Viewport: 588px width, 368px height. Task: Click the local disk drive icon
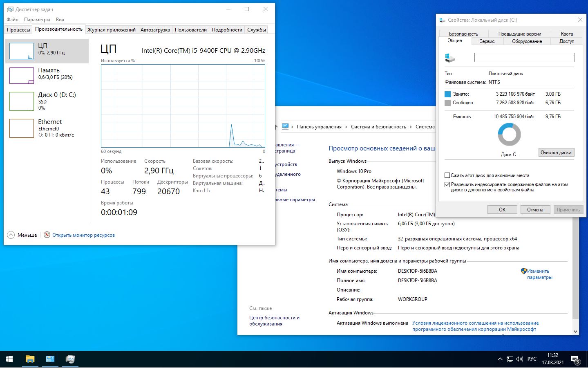click(x=450, y=58)
